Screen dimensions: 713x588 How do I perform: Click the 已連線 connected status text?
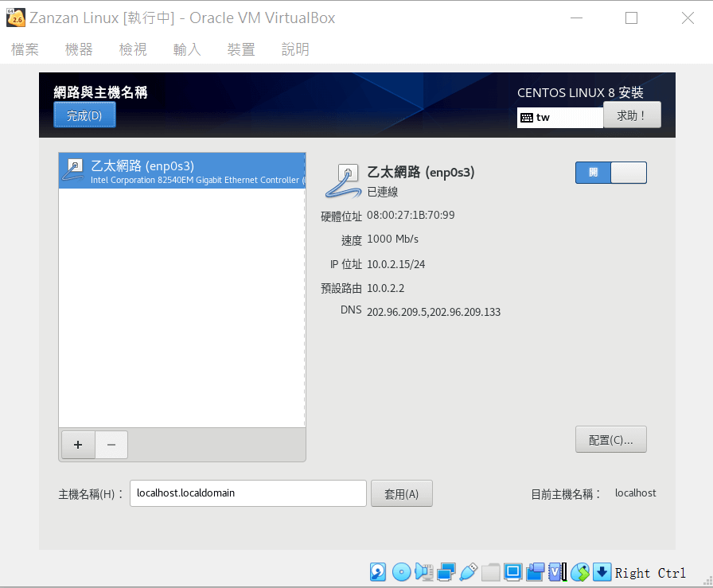click(383, 192)
